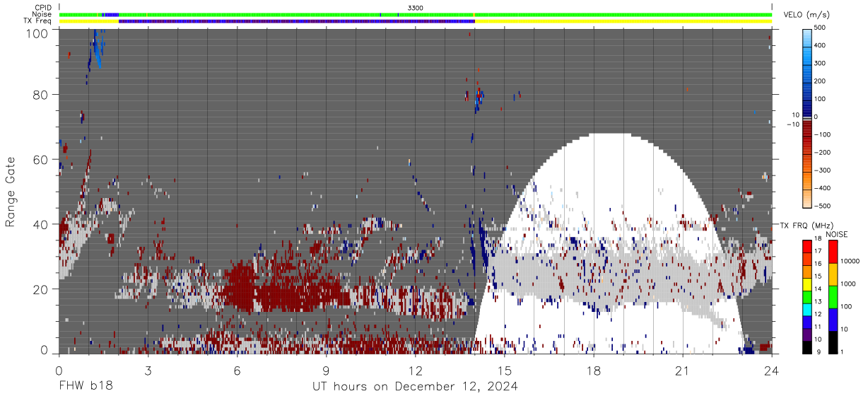Click the CPID value 3300
868x401 pixels.
point(415,8)
